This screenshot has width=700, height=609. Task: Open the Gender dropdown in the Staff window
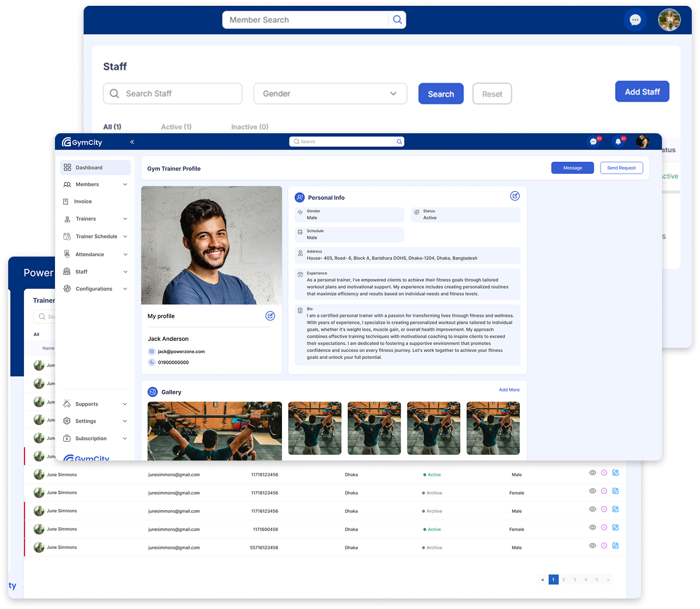pyautogui.click(x=330, y=94)
